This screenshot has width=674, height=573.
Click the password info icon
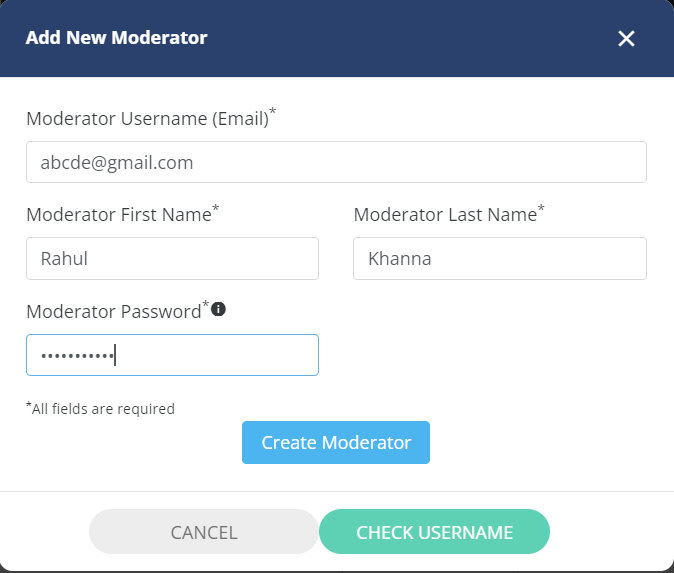pos(218,309)
